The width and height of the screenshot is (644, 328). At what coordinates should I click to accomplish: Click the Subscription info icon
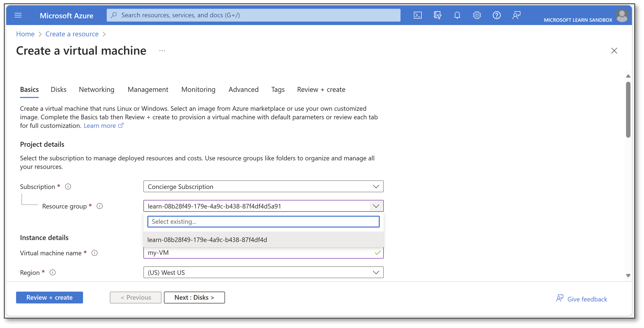[68, 187]
